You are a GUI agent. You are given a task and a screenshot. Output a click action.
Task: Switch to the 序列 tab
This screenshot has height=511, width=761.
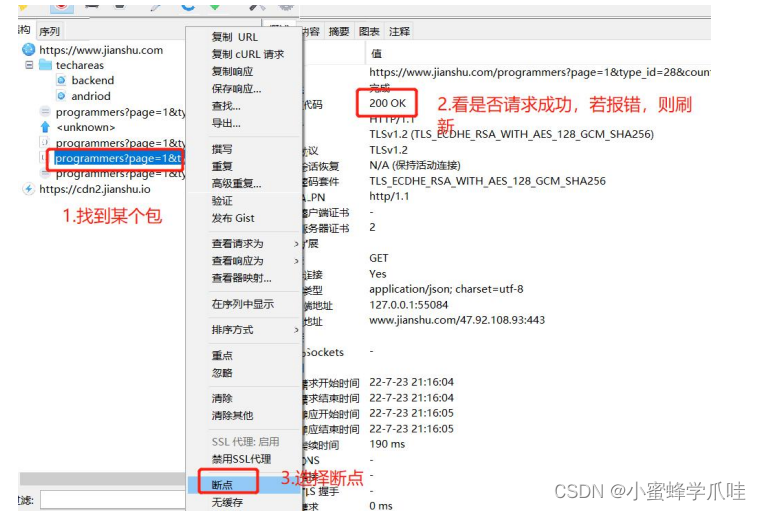point(49,32)
